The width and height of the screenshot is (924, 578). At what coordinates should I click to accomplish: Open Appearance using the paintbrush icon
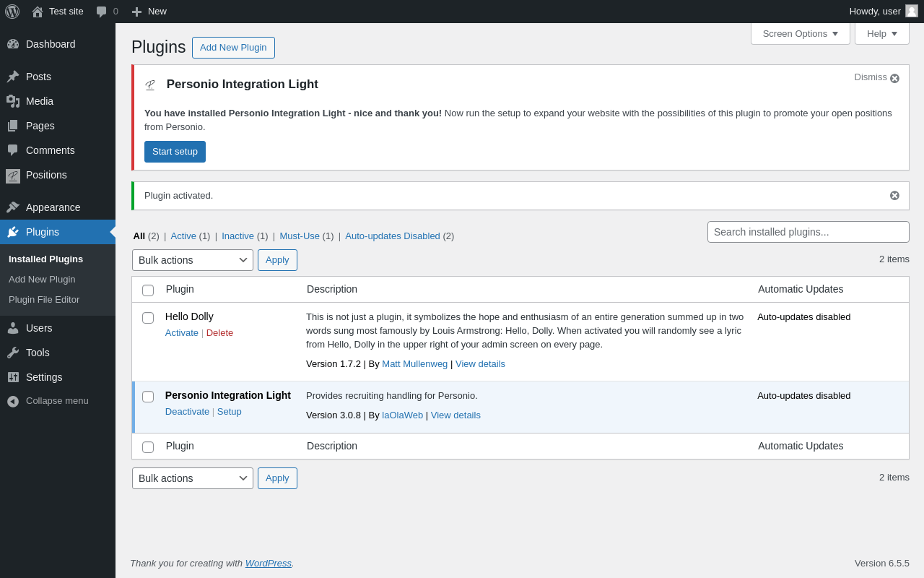(13, 207)
